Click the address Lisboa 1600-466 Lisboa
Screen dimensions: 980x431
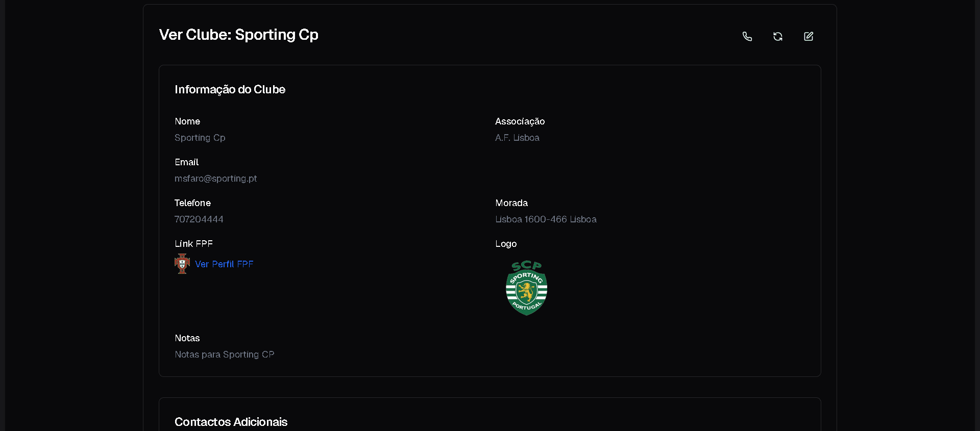[x=546, y=219]
